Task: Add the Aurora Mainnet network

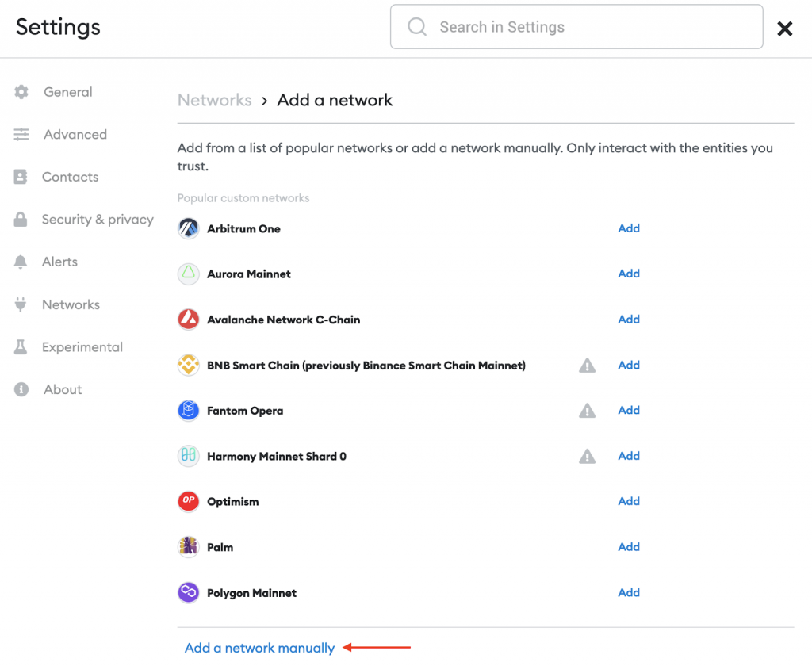Action: (x=629, y=274)
